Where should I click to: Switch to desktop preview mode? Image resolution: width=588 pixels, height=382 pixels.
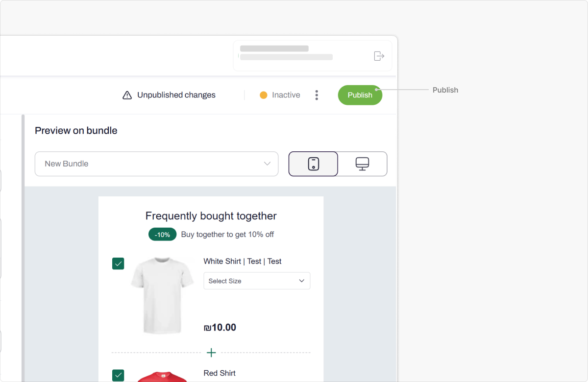coord(363,164)
